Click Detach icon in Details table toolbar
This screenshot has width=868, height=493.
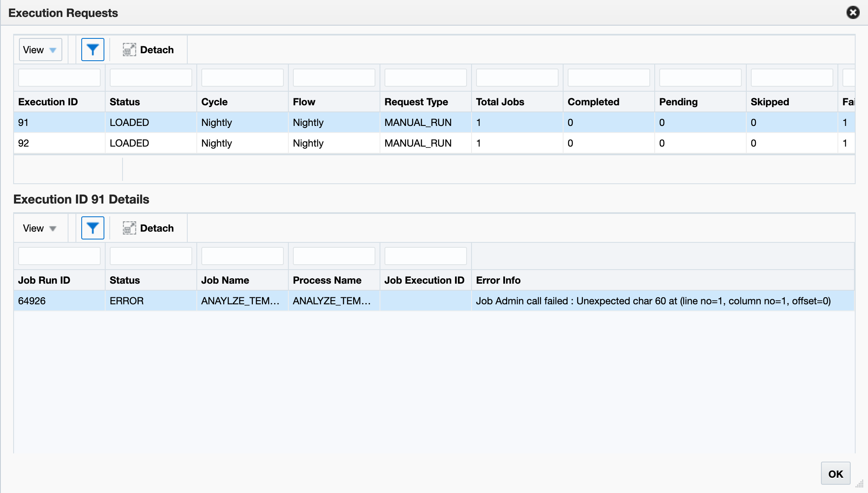click(x=129, y=228)
